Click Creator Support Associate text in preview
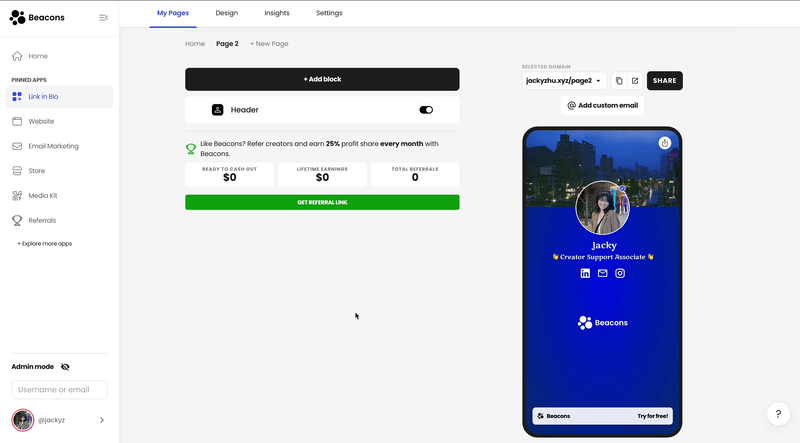This screenshot has height=443, width=800. pyautogui.click(x=603, y=257)
